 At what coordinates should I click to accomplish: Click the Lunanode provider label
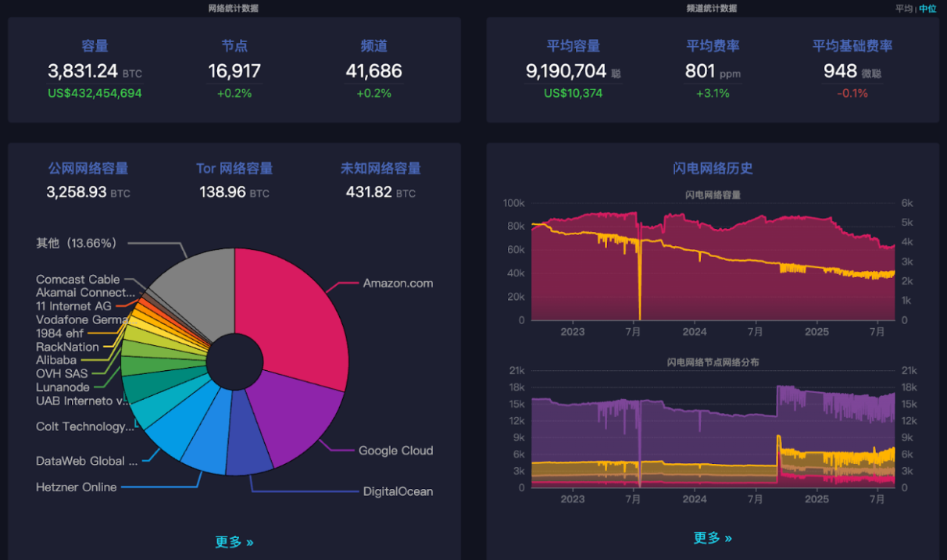pyautogui.click(x=63, y=387)
